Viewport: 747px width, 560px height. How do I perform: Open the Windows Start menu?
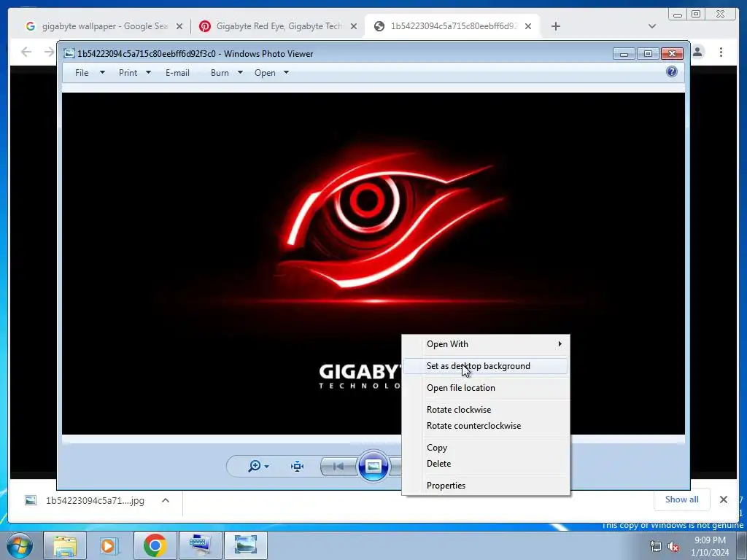coord(20,545)
